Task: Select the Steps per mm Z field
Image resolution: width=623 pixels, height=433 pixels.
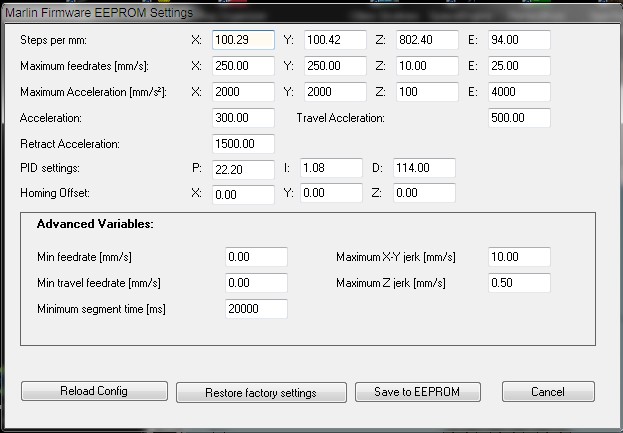Action: tap(427, 40)
